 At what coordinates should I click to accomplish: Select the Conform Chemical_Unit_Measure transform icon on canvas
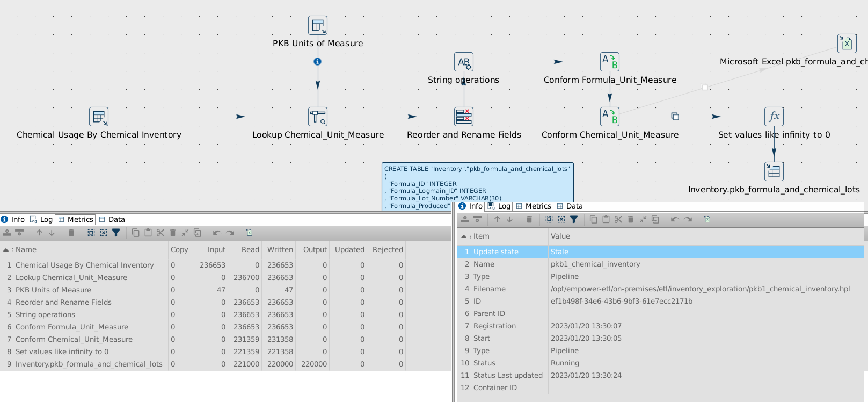pos(610,117)
